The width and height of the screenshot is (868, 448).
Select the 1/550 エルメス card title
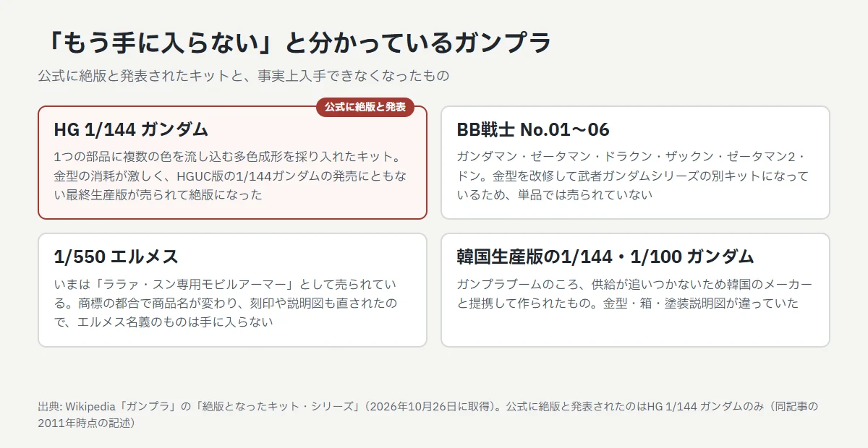116,257
